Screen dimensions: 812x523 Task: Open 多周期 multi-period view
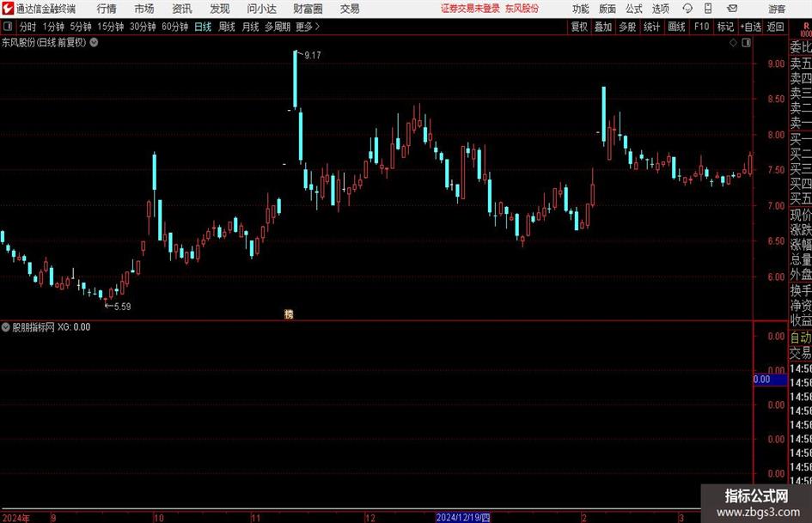coord(278,27)
